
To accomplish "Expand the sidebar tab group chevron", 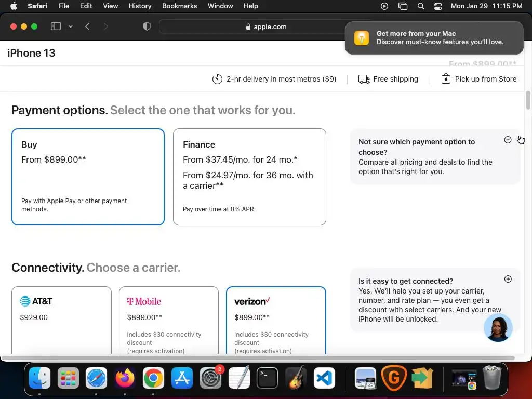I will [71, 26].
